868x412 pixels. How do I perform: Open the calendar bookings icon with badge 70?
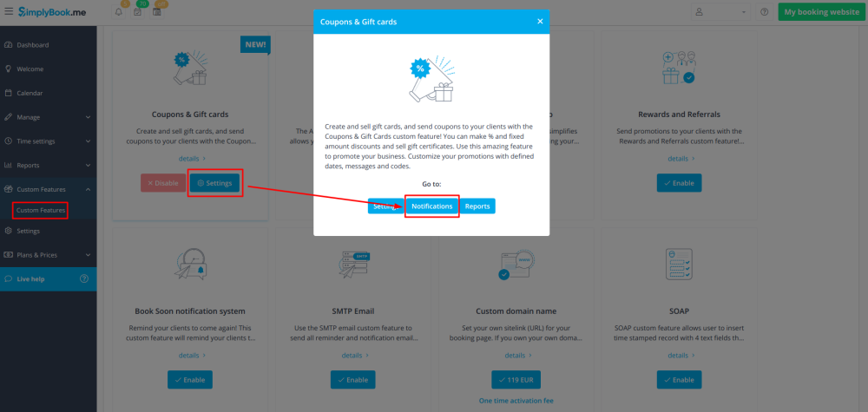click(x=137, y=11)
